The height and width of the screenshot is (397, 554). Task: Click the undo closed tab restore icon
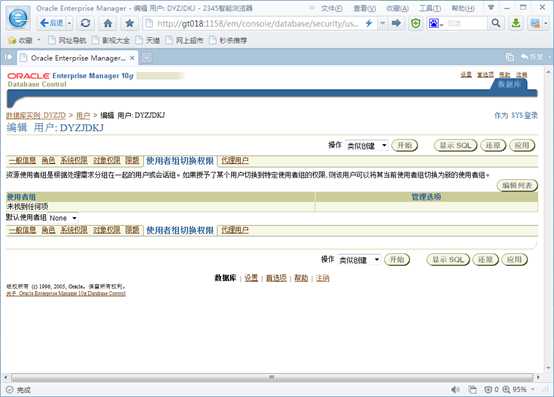click(532, 57)
